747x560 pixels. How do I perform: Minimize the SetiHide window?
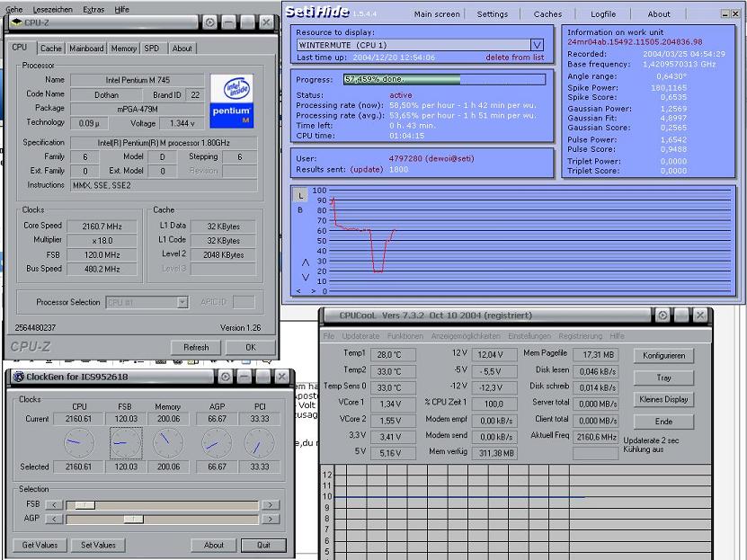(x=725, y=14)
